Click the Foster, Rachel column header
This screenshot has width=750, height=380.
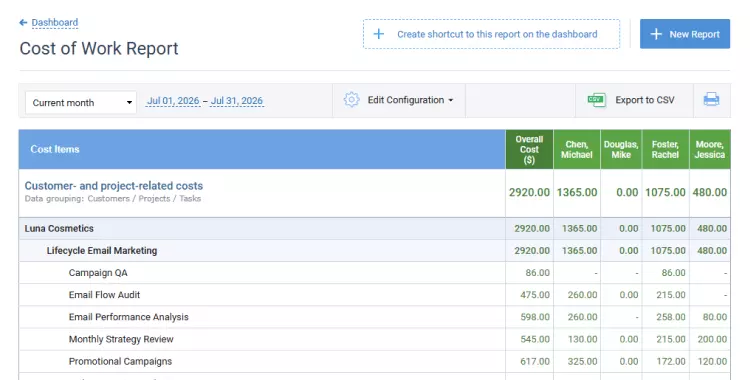point(665,149)
